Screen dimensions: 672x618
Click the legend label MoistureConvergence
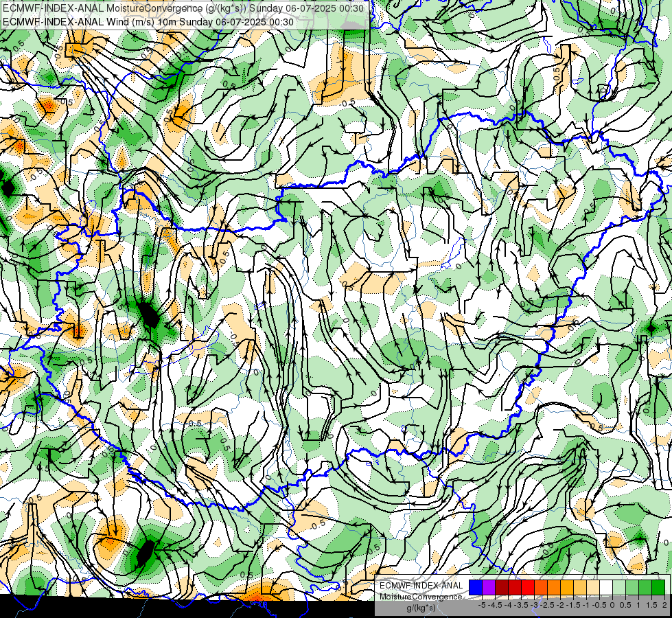coord(421,597)
